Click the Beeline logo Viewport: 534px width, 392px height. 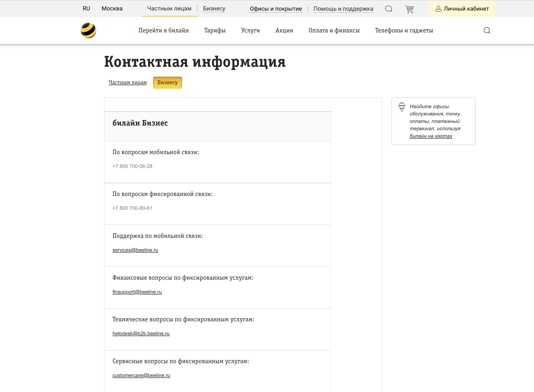click(89, 30)
